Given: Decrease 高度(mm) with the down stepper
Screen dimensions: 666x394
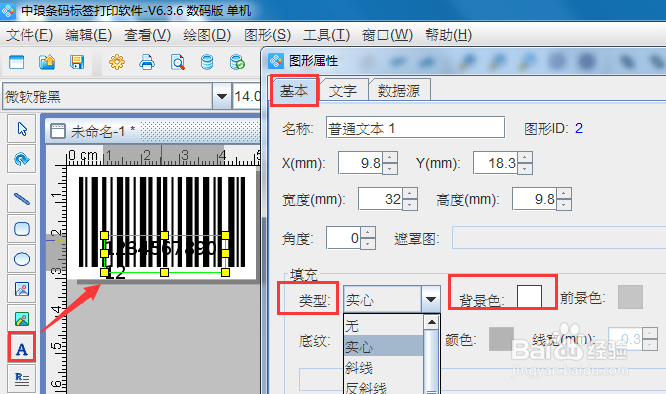Looking at the screenshot, I should [x=564, y=205].
